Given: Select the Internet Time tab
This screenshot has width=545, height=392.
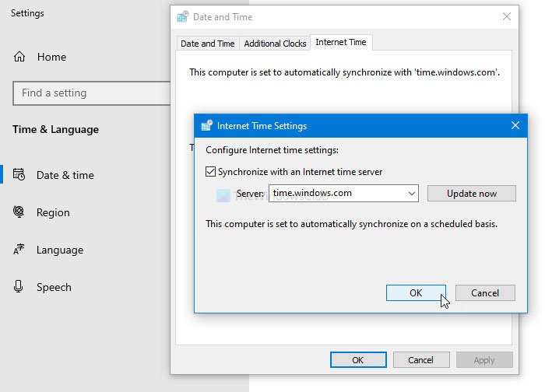Looking at the screenshot, I should [341, 43].
